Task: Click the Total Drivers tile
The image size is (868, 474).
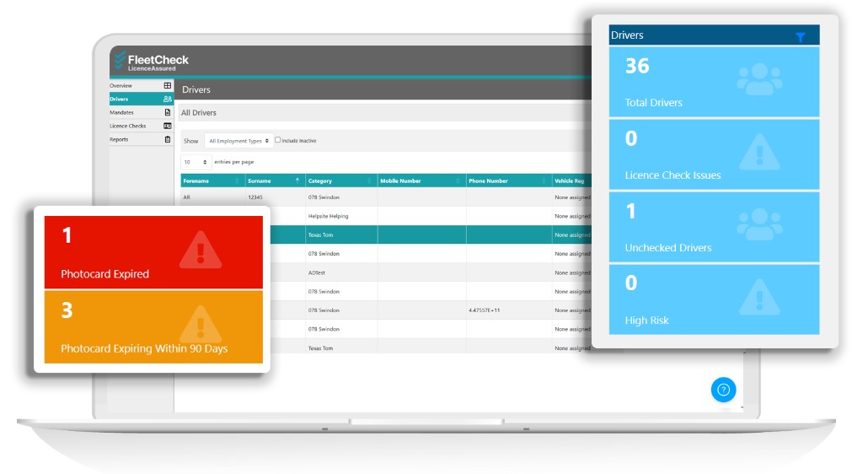Action: coord(713,82)
